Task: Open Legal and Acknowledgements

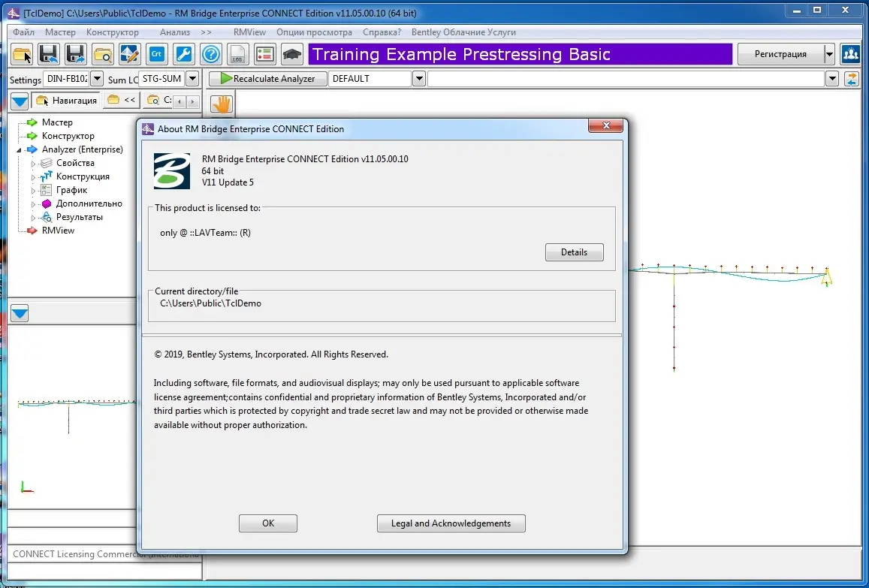Action: [451, 523]
